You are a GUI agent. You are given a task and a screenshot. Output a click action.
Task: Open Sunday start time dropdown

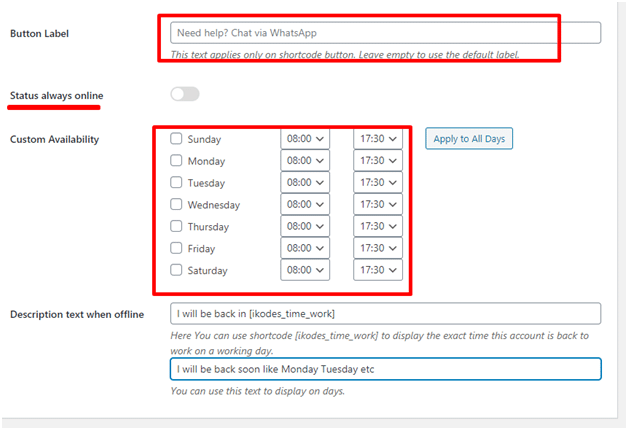tap(305, 139)
